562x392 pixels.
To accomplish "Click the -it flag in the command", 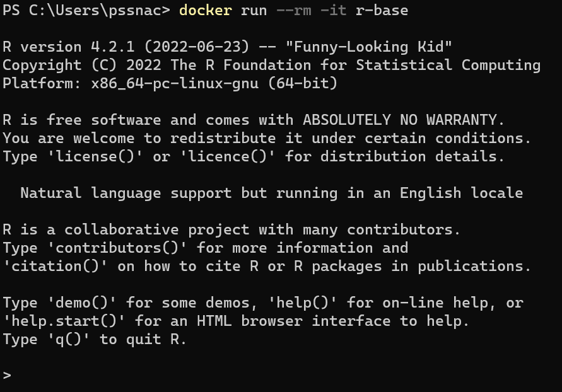I will click(333, 10).
